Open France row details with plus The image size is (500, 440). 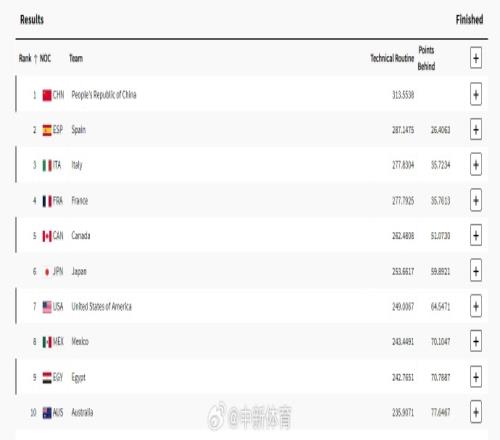476,200
